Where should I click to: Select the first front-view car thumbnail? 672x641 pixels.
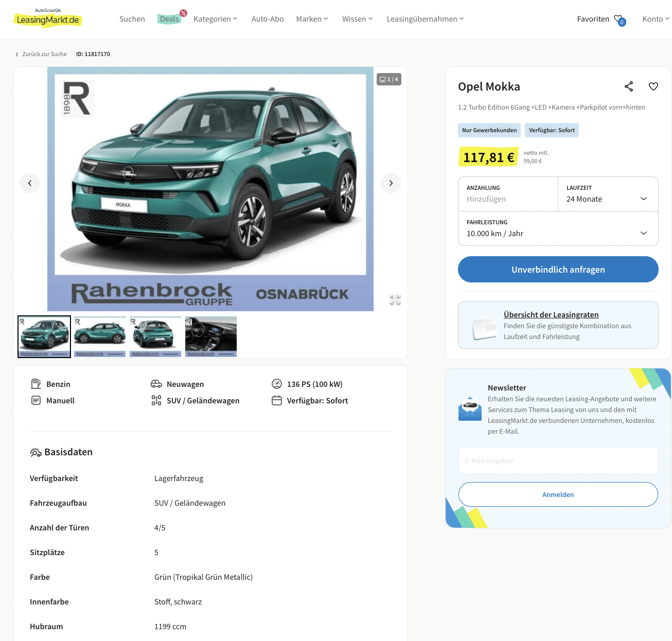[44, 336]
